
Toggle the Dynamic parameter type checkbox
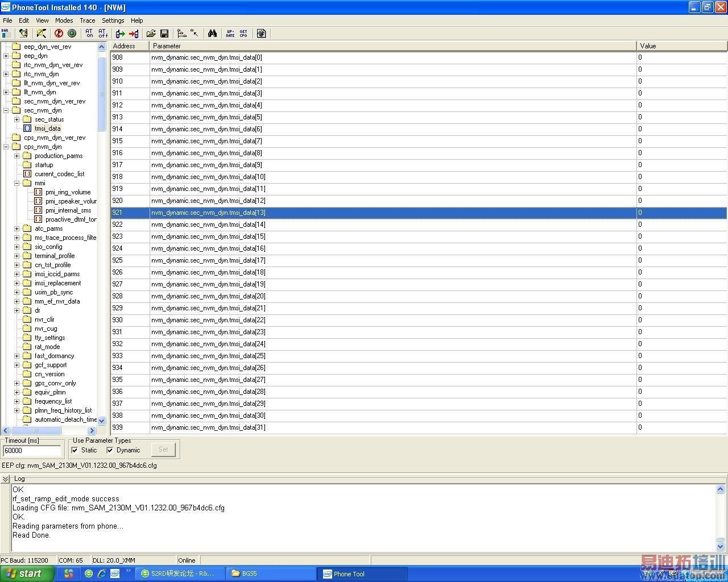click(110, 450)
